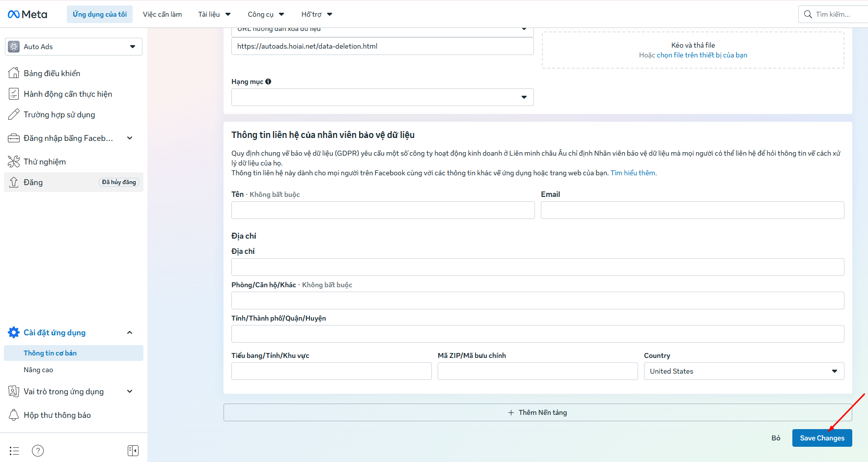
Task: Open the Hạng mục category dropdown
Action: [x=382, y=97]
